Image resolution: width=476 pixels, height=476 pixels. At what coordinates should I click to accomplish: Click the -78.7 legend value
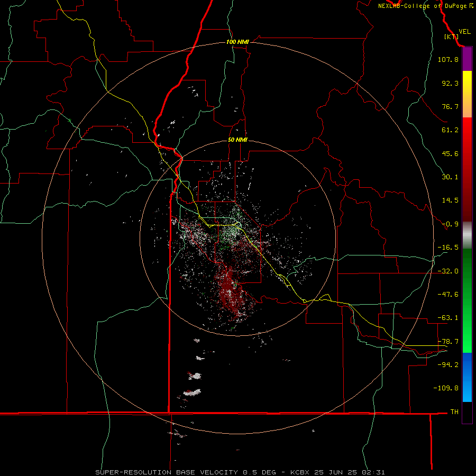point(448,342)
